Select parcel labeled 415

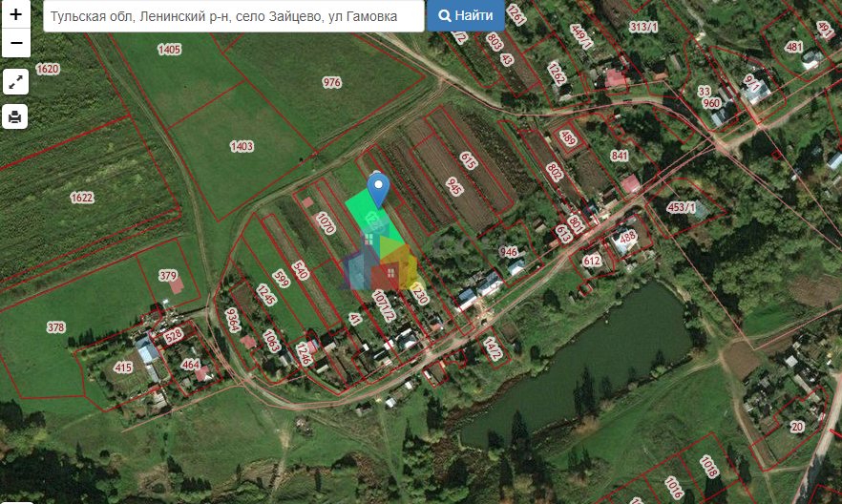[123, 367]
